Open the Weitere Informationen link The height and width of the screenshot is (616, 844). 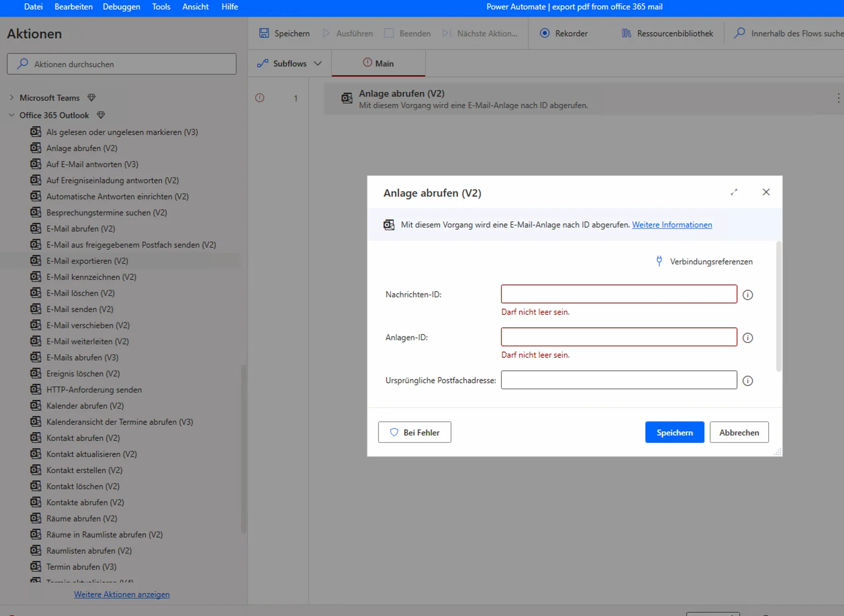coord(672,225)
